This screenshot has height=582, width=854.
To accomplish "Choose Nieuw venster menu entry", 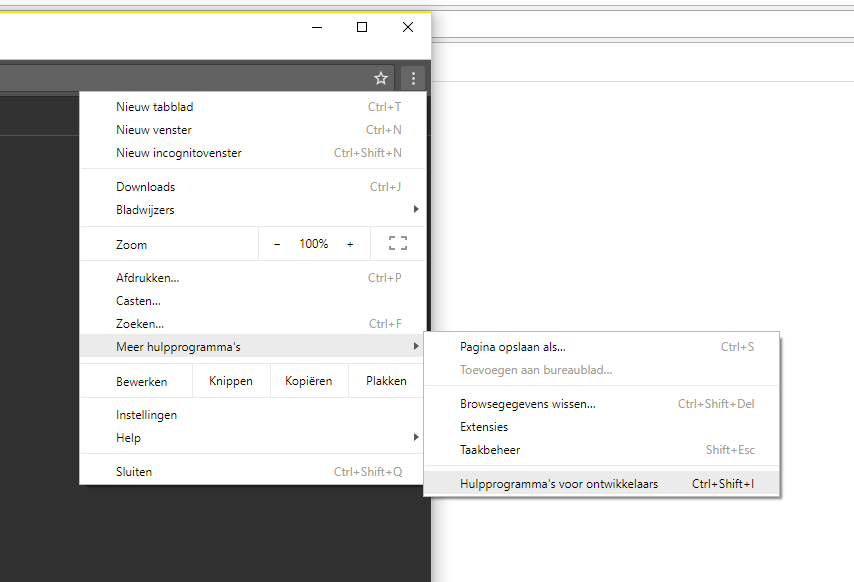I will click(253, 130).
